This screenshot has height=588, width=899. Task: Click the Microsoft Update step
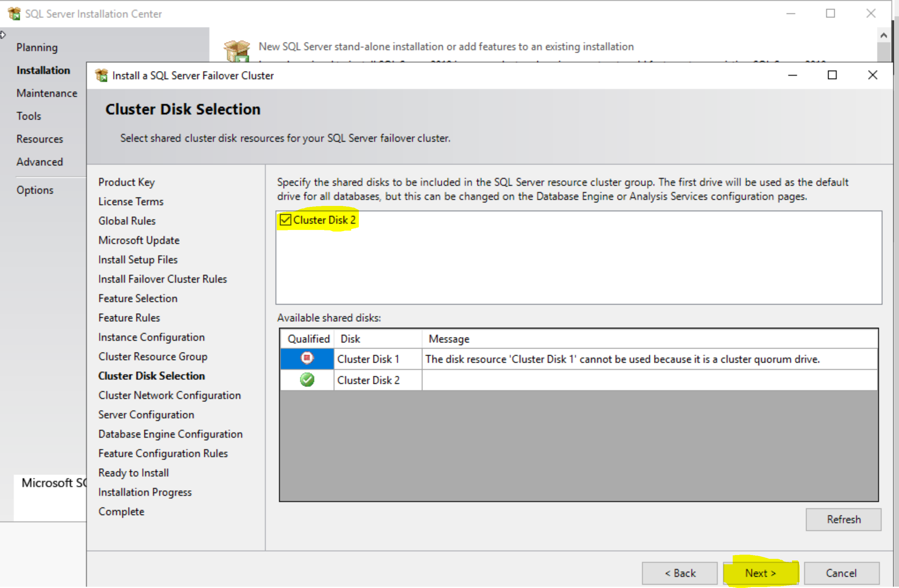pos(139,240)
